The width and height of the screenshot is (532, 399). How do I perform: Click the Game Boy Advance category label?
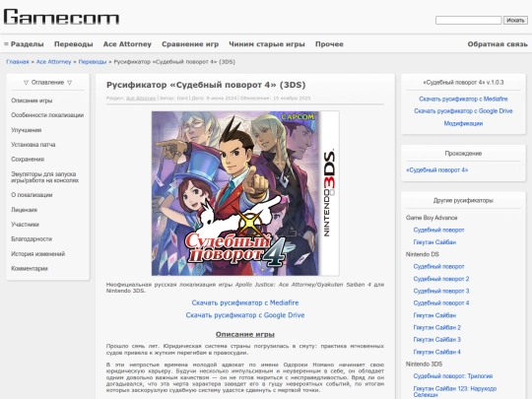tap(432, 218)
